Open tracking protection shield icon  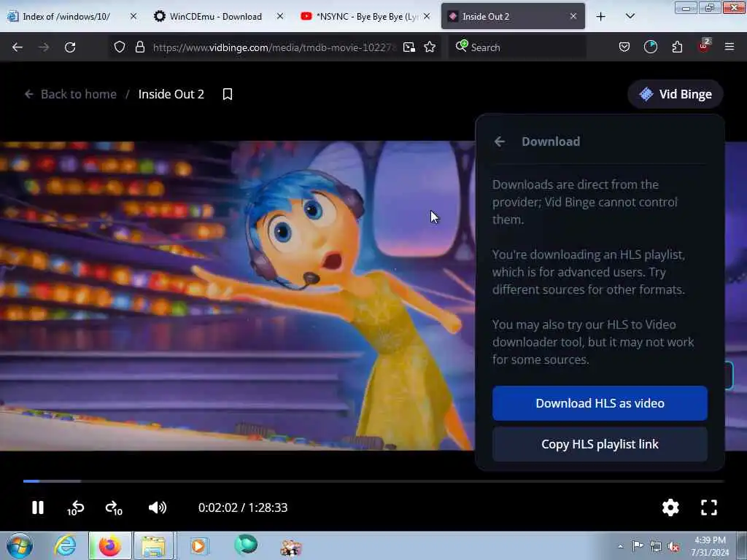coord(120,47)
